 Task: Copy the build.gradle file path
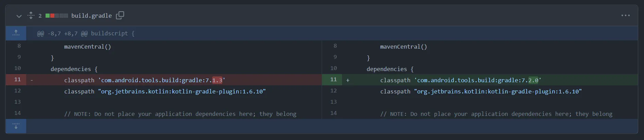[120, 16]
